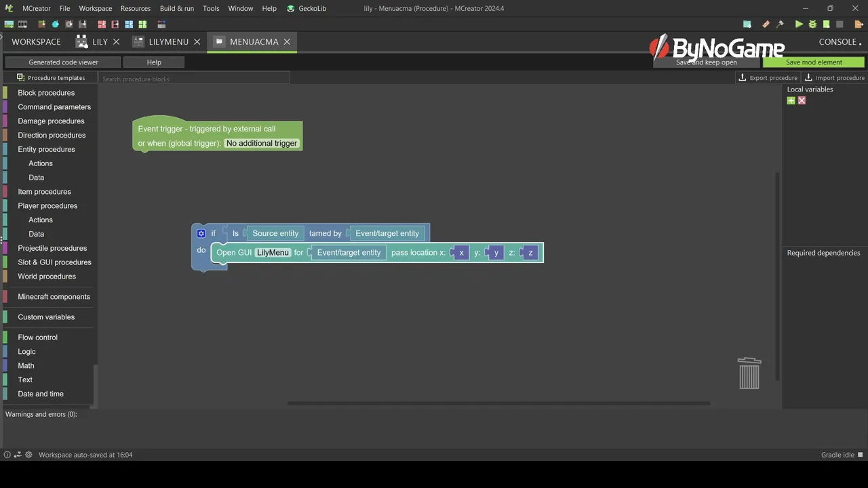Click the gray stop square icon in toolbar

[840, 24]
